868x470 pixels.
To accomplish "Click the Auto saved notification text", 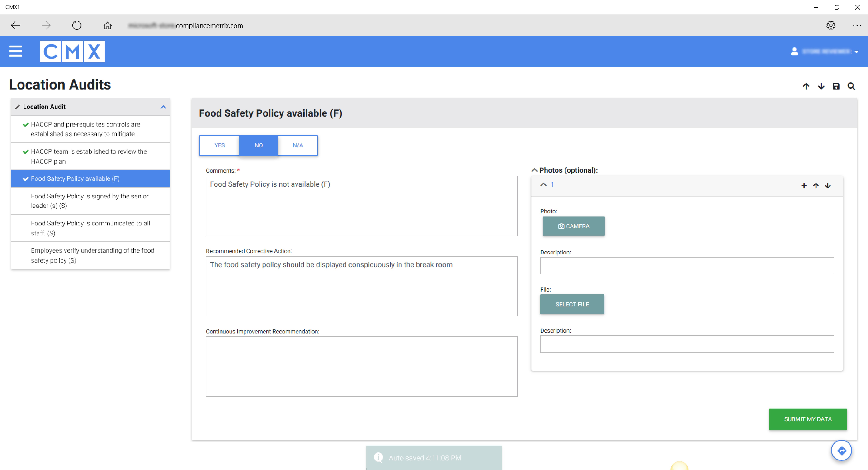I will (425, 458).
